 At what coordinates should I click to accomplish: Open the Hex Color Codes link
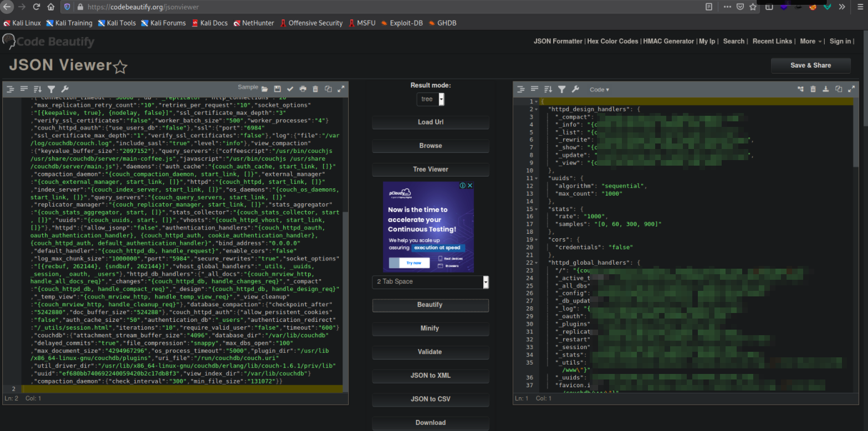(x=612, y=41)
